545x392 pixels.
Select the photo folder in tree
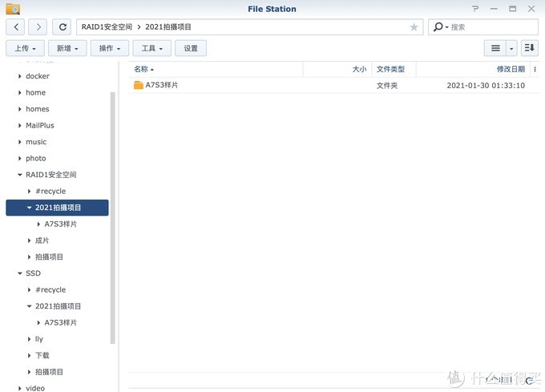(36, 159)
